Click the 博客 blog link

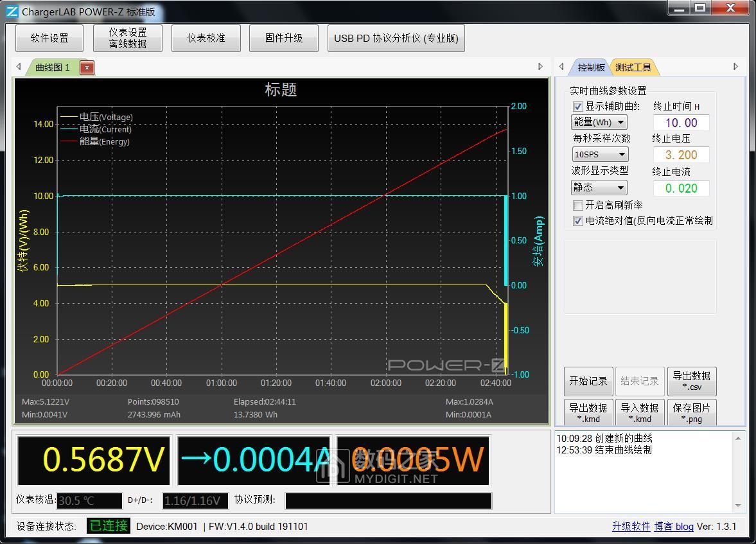coord(673,526)
